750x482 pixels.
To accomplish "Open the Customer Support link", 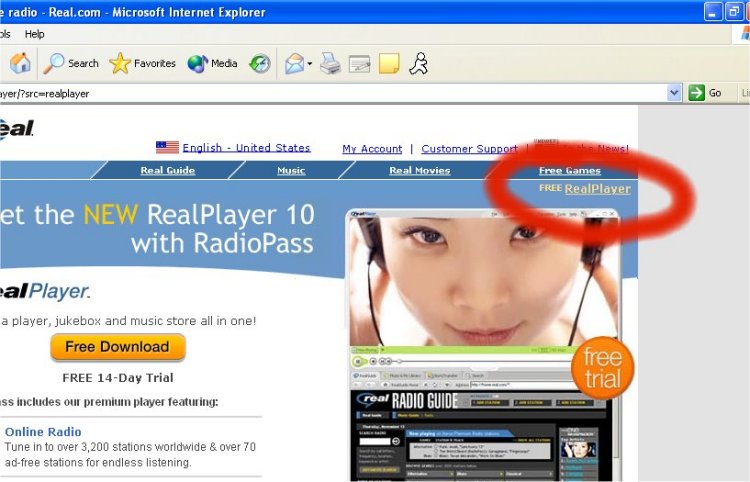I will 470,149.
